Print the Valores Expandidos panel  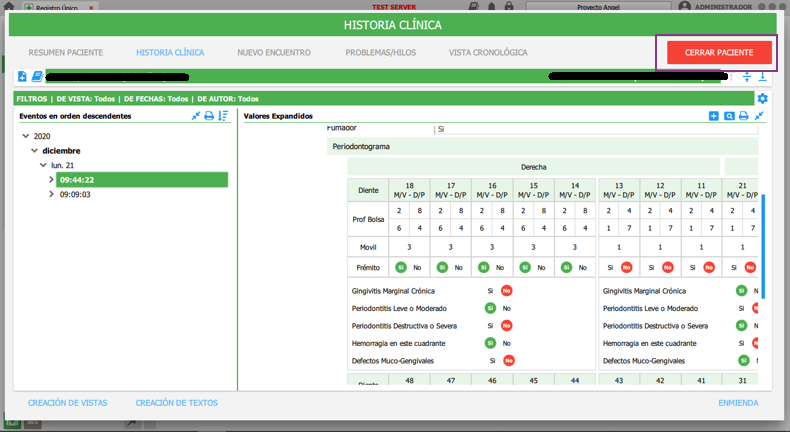[x=744, y=116]
